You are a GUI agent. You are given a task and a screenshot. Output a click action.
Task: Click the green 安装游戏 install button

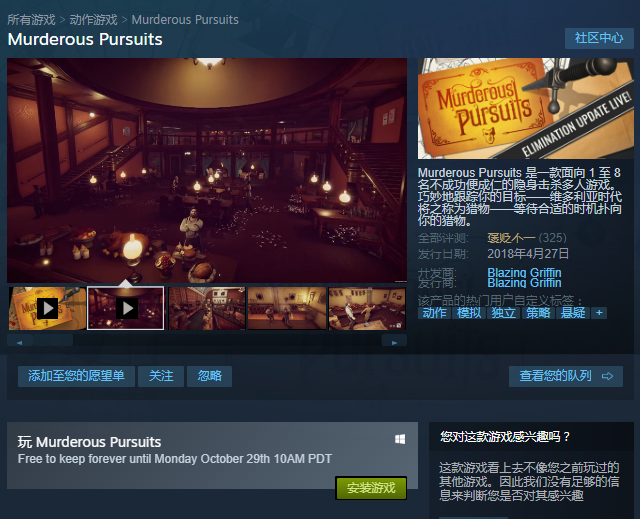[x=371, y=488]
